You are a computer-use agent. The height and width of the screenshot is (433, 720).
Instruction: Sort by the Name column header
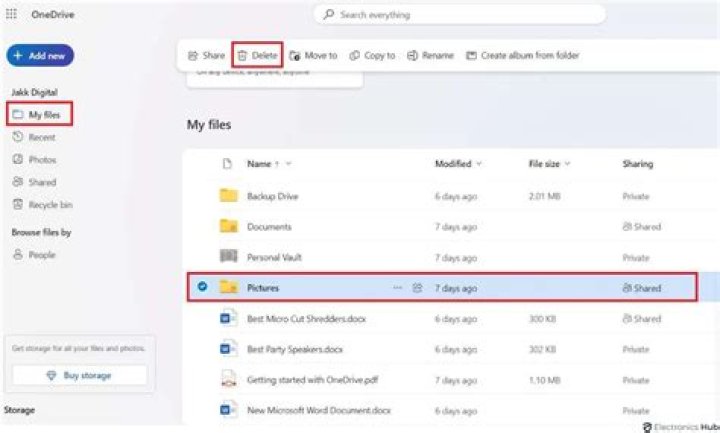259,164
